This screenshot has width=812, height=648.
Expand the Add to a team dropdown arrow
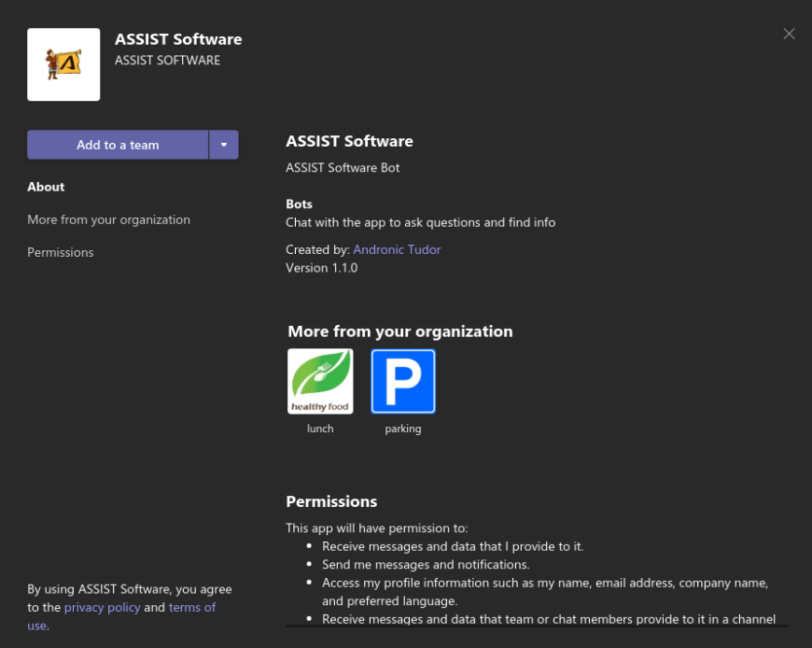[x=224, y=145]
